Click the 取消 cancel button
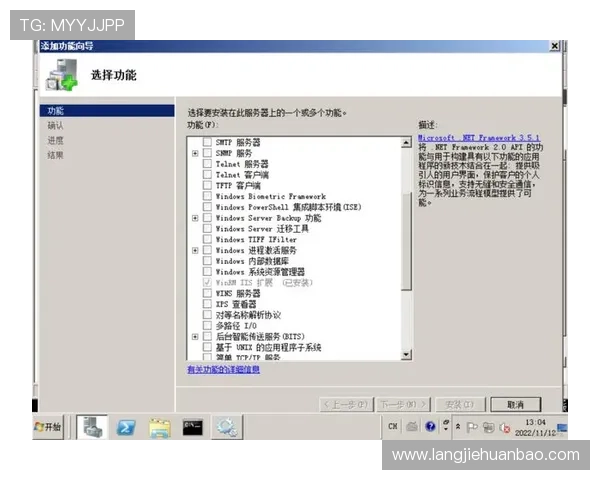This screenshot has height=480, width=600. [515, 405]
